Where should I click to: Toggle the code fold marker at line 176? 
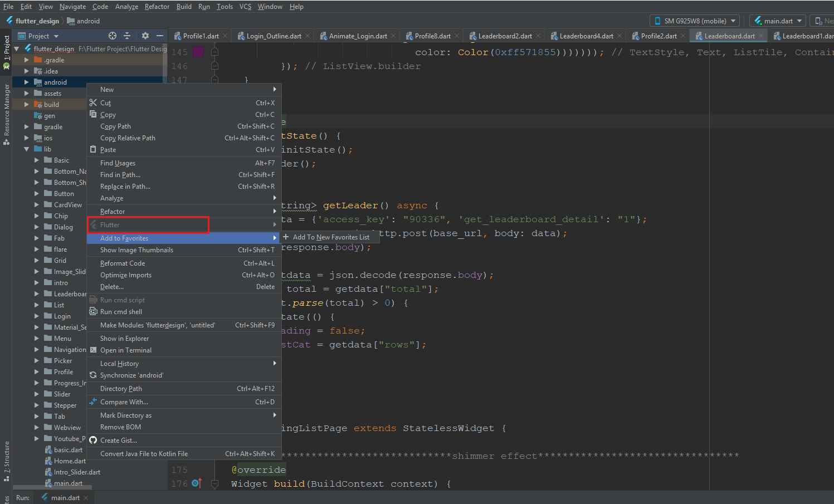point(214,483)
